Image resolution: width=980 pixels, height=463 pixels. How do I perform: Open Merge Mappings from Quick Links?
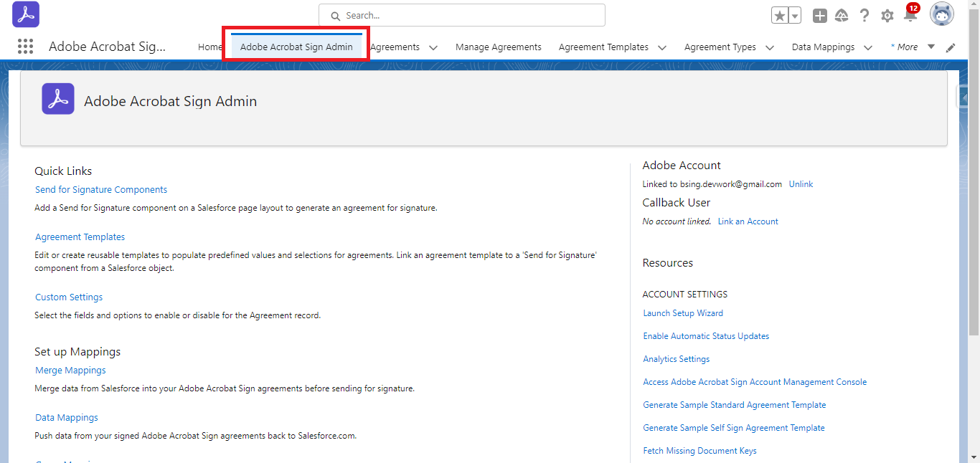pos(70,370)
